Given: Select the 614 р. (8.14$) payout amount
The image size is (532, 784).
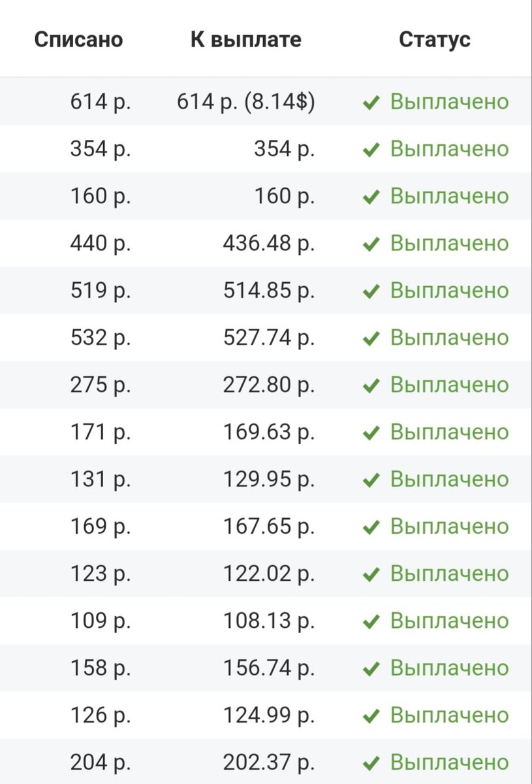Looking at the screenshot, I should click(x=246, y=102).
